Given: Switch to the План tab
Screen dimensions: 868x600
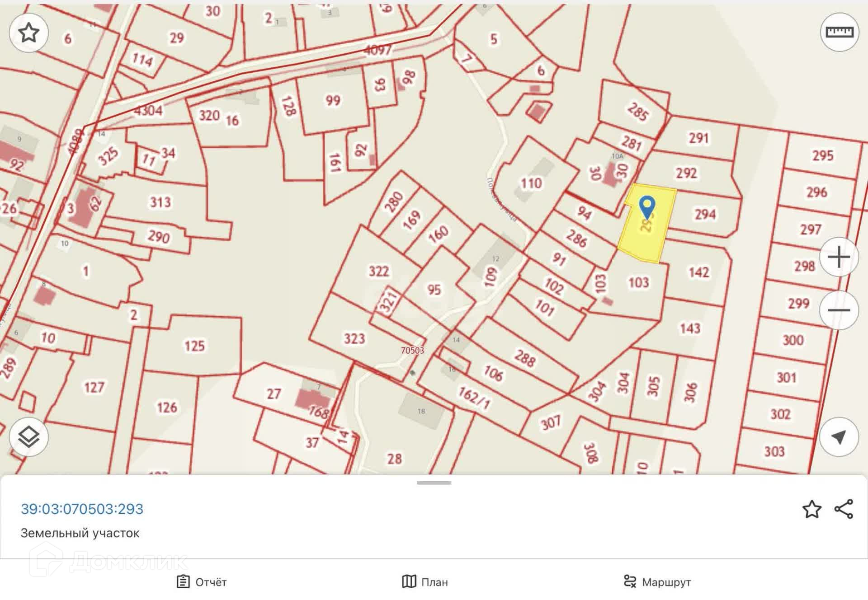Looking at the screenshot, I should tap(425, 581).
